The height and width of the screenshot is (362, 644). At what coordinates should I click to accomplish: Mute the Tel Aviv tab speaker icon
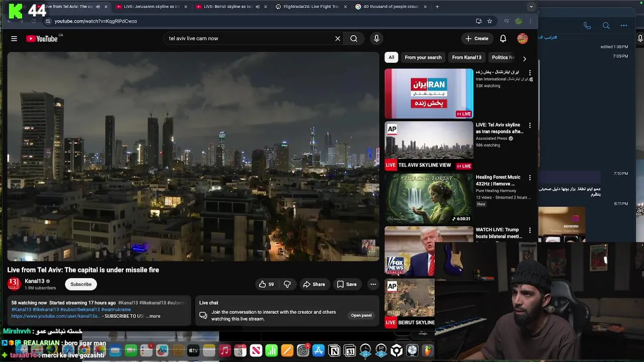click(98, 7)
